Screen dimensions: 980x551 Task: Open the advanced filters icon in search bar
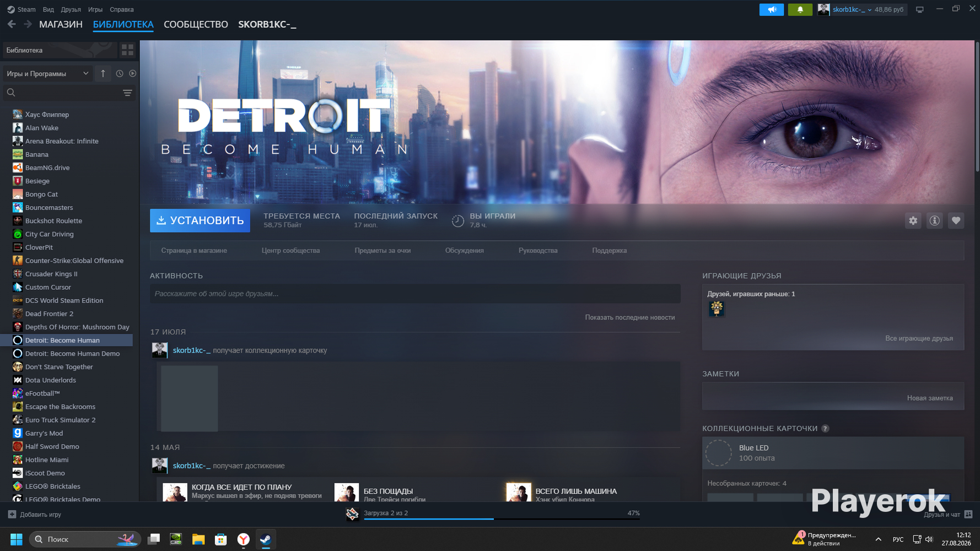[x=127, y=93]
